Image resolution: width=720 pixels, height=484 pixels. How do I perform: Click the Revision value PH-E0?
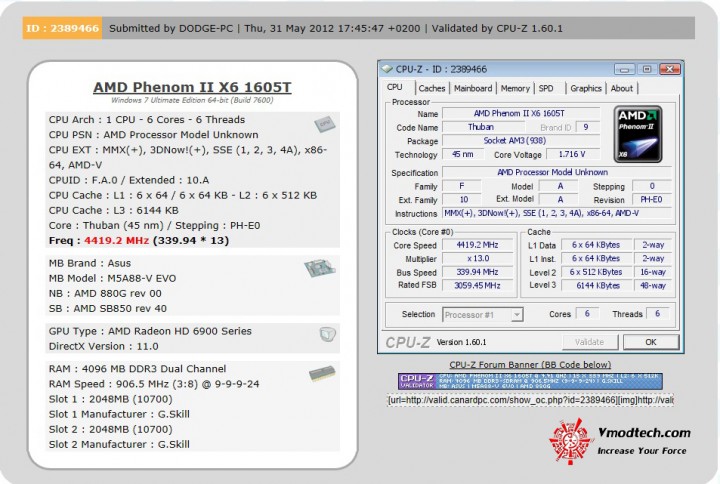point(651,200)
